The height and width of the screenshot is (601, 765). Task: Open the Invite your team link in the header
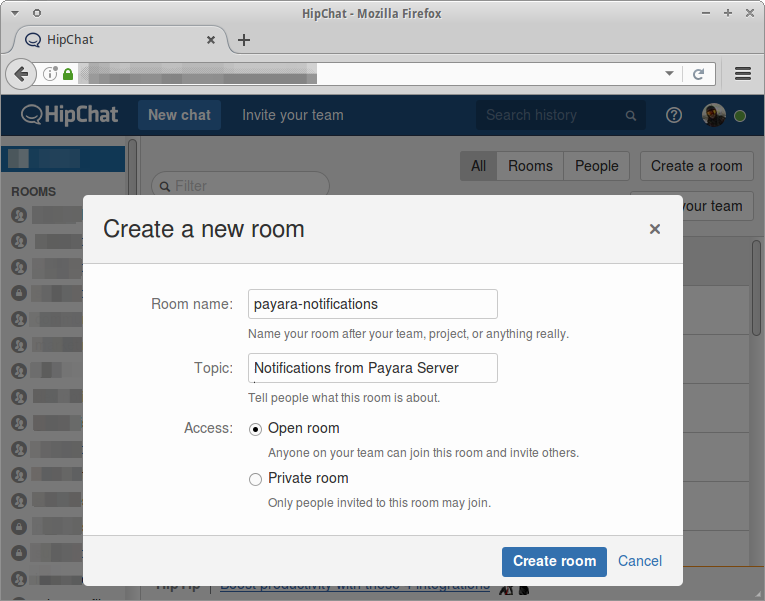click(x=293, y=115)
